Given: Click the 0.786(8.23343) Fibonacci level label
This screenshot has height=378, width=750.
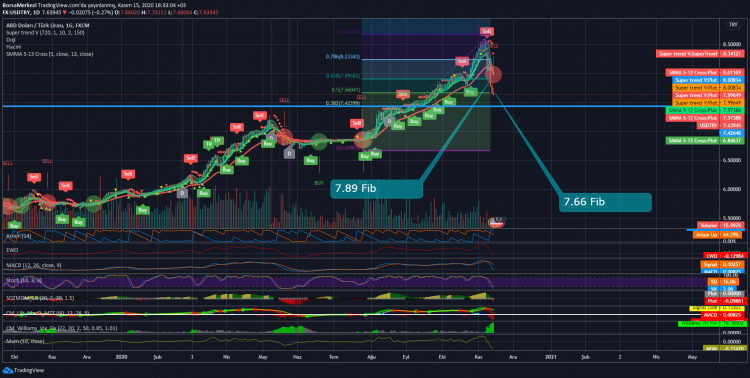Looking at the screenshot, I should 343,56.
